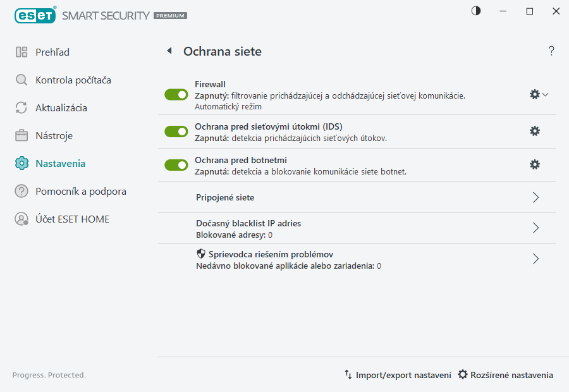Select the Aktualizácia refresh icon in sidebar

pos(21,107)
